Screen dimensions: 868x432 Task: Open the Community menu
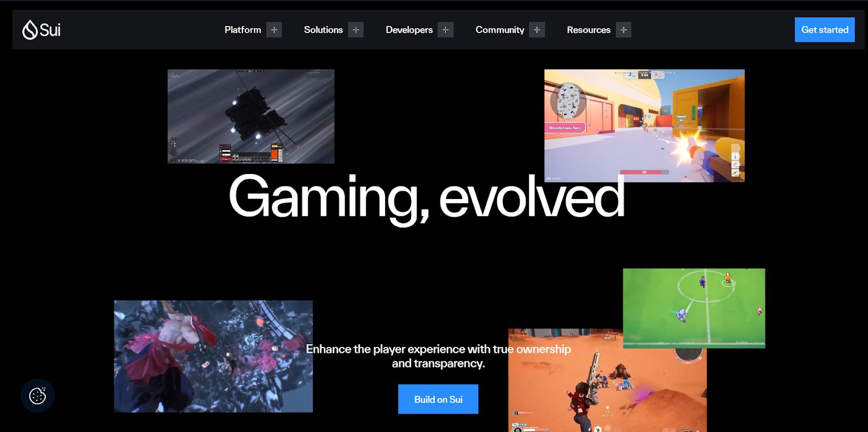click(x=500, y=30)
